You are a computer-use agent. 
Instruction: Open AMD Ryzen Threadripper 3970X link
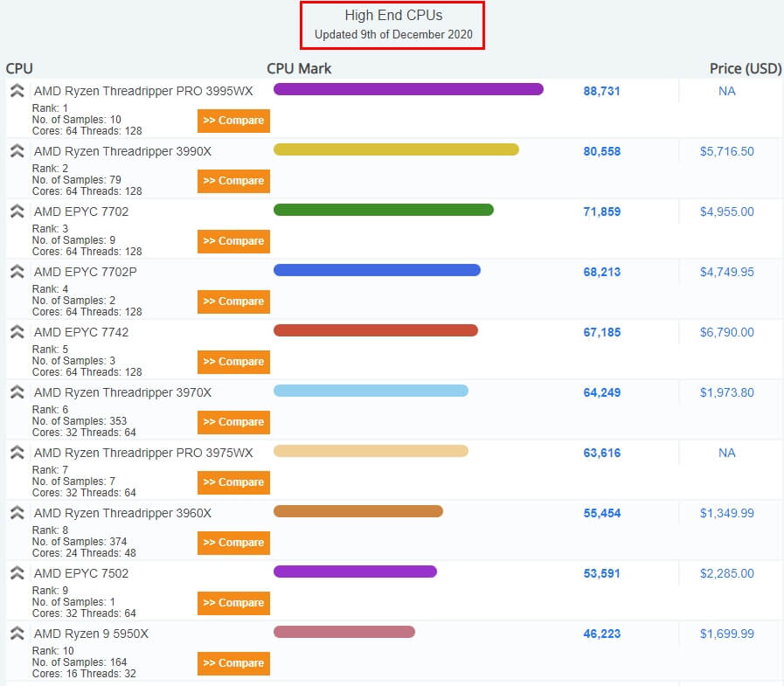122,392
